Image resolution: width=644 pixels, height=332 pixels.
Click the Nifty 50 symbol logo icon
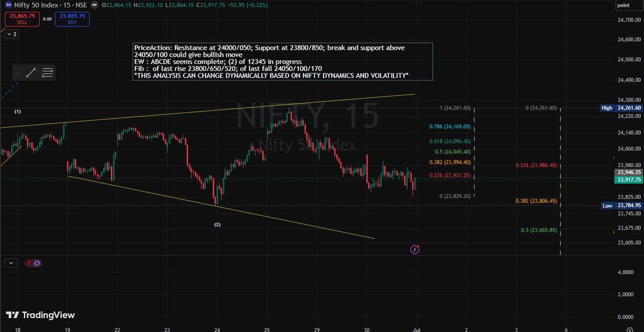point(9,5)
